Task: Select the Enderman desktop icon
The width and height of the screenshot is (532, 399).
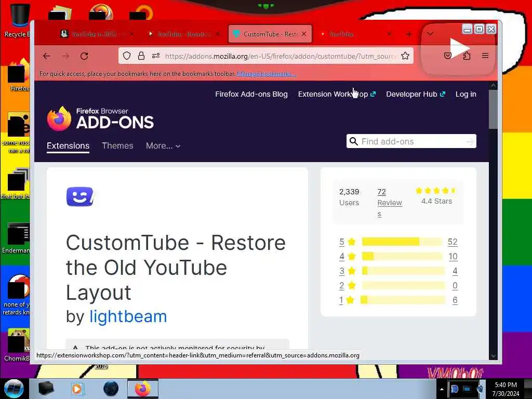Action: 17,238
